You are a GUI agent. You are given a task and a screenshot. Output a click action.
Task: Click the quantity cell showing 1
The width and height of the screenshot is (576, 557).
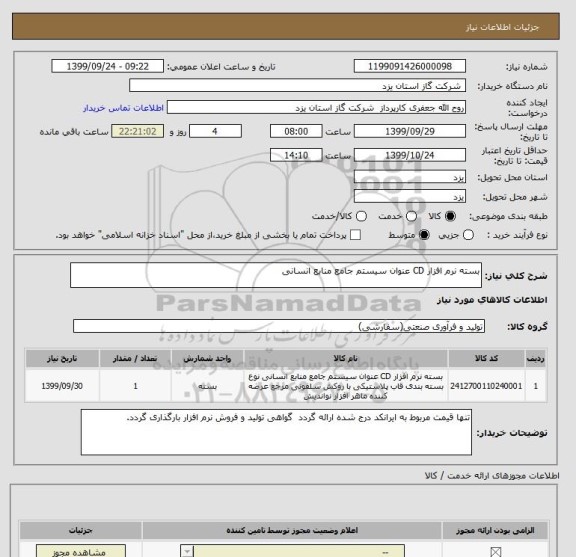point(135,386)
